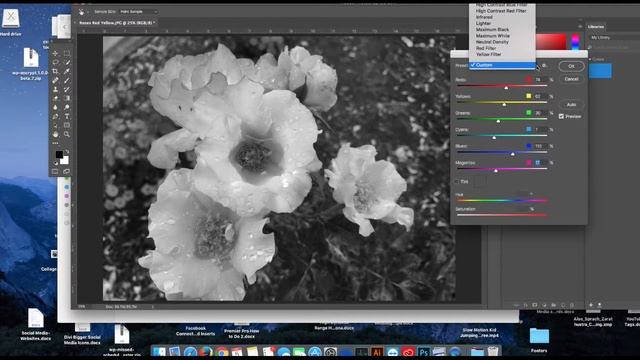Click the blue swatch in Libraries panel
The image size is (640, 360).
[600, 71]
